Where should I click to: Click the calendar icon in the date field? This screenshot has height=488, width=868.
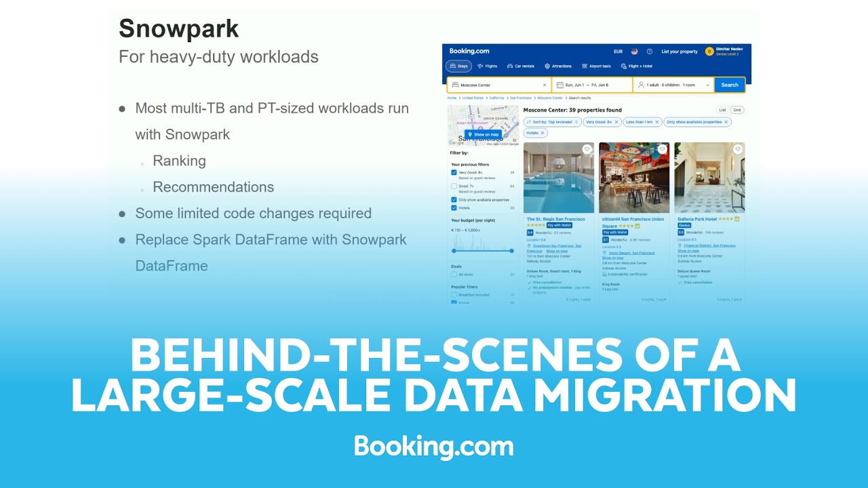pyautogui.click(x=560, y=85)
